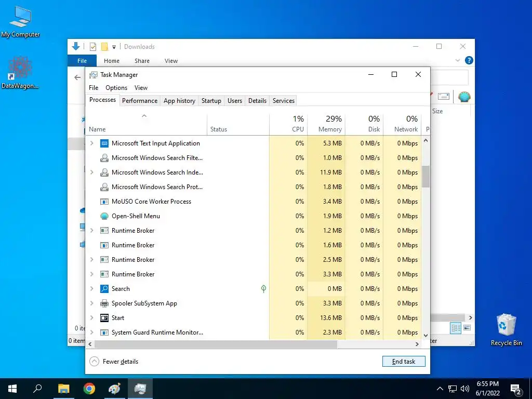Click the horizontal scrollbar thumb in Task Manager
Viewport: 532px width, 399px height.
click(x=216, y=344)
